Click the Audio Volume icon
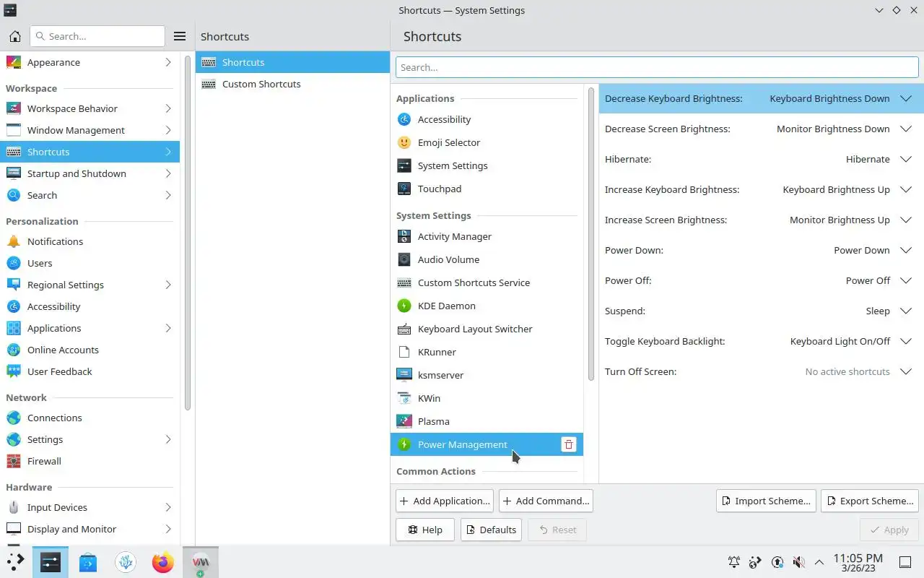924x578 pixels. point(404,259)
